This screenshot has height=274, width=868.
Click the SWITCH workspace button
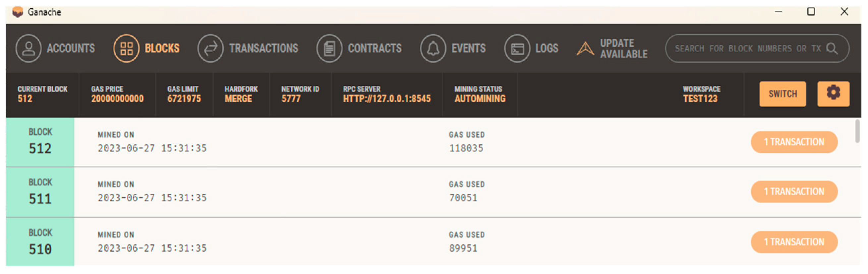pyautogui.click(x=783, y=94)
